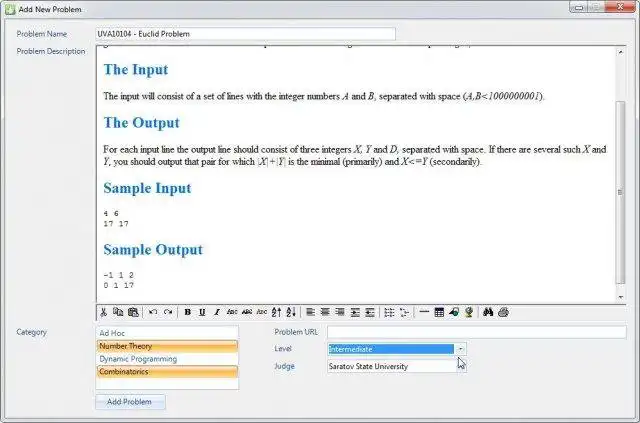Deselect the Combinatorics category
Image resolution: width=640 pixels, height=423 pixels.
(167, 372)
